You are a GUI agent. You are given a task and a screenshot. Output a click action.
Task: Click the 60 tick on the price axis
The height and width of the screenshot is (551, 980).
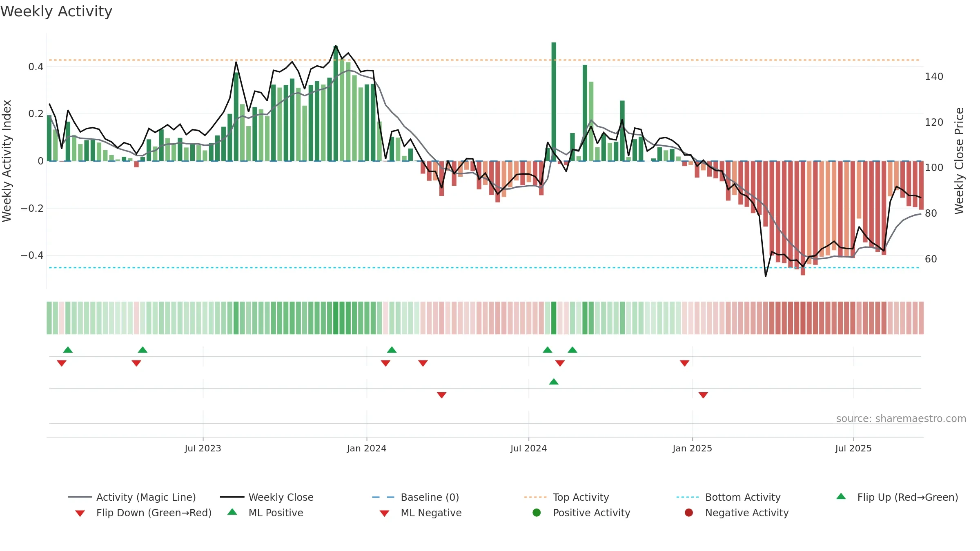(x=931, y=259)
